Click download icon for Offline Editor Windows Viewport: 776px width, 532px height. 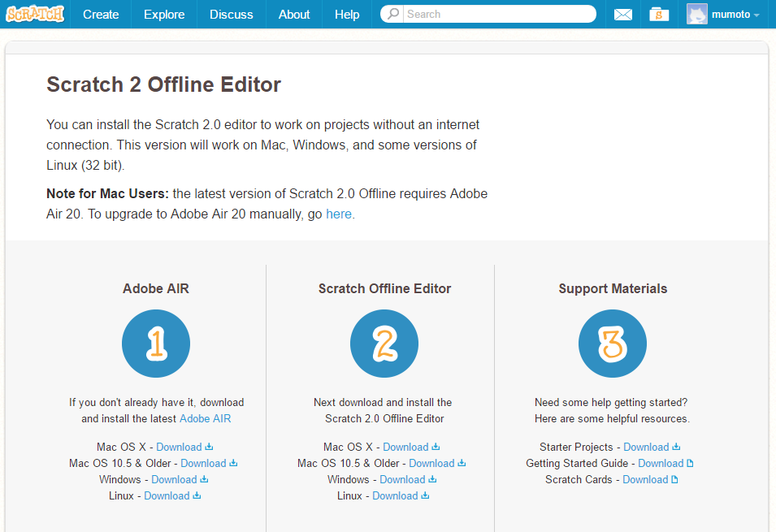(432, 479)
